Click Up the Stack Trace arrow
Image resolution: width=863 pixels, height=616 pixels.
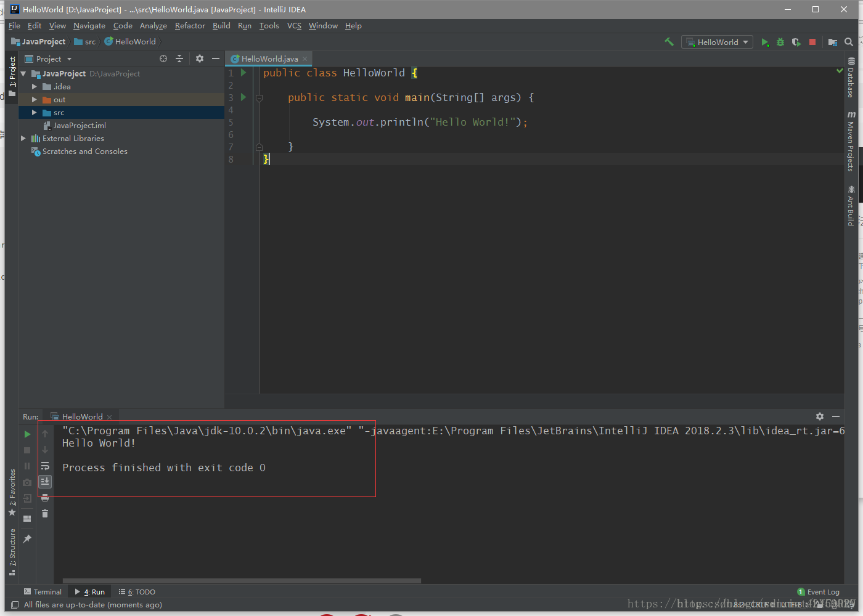[x=45, y=434]
